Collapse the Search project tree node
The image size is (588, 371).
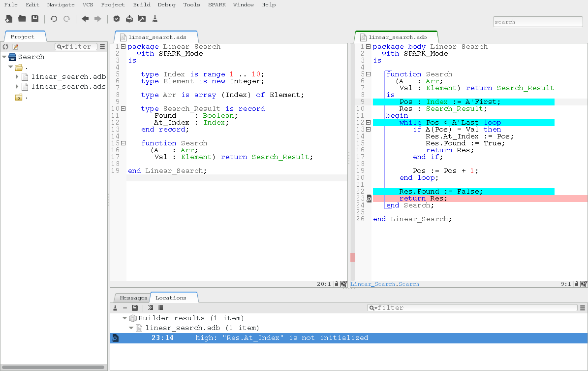click(x=4, y=57)
